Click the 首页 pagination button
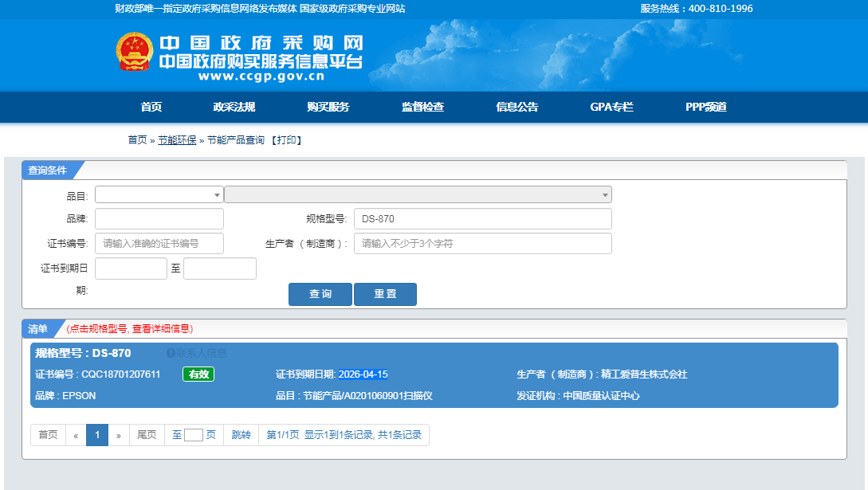 tap(48, 435)
